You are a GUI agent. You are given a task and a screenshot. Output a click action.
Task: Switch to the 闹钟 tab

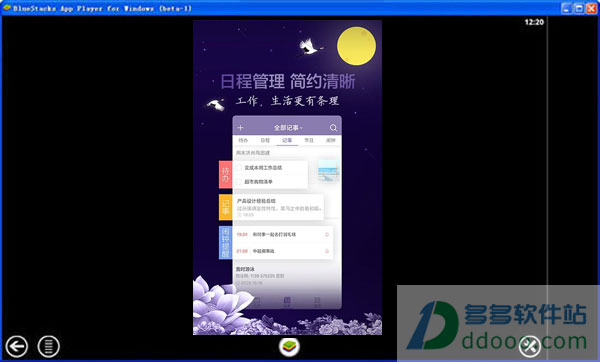click(x=331, y=140)
